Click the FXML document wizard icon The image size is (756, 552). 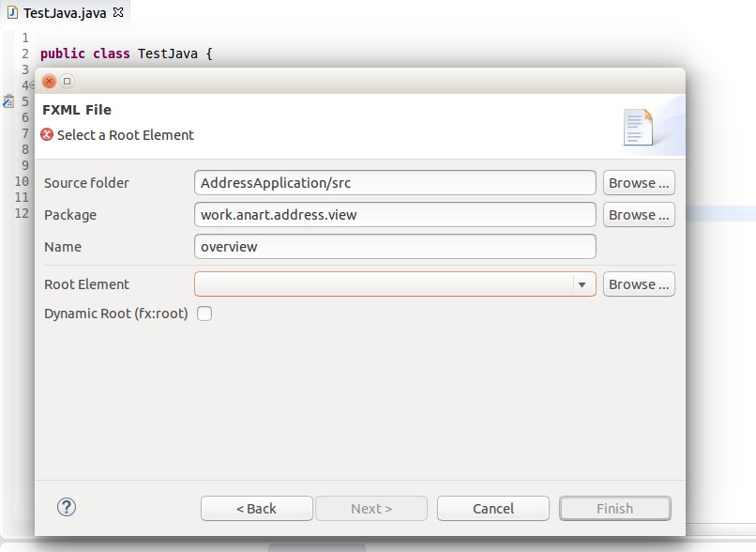pos(638,128)
